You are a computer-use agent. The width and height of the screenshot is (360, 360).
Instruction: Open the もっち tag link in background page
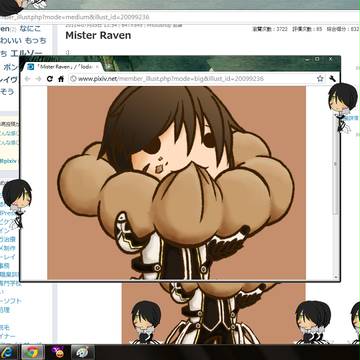tap(37, 41)
